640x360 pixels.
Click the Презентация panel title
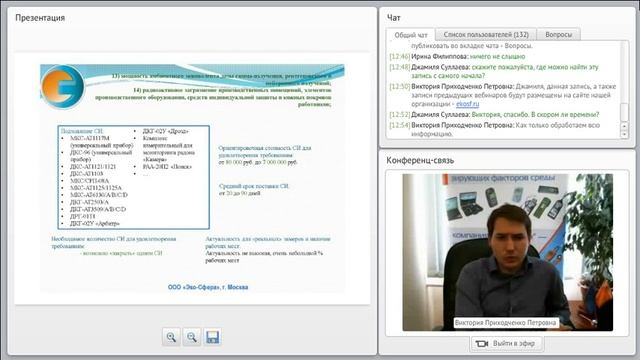coord(40,18)
